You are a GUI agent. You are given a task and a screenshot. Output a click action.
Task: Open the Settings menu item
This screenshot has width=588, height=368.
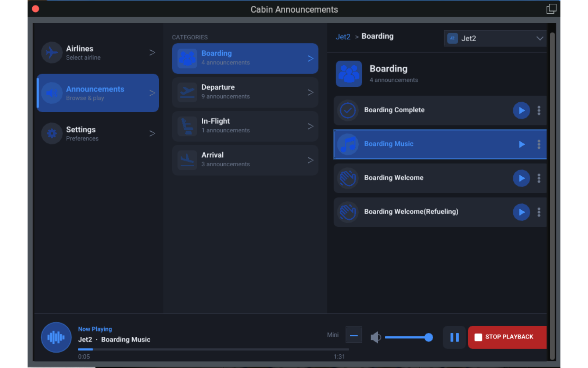[x=98, y=133]
